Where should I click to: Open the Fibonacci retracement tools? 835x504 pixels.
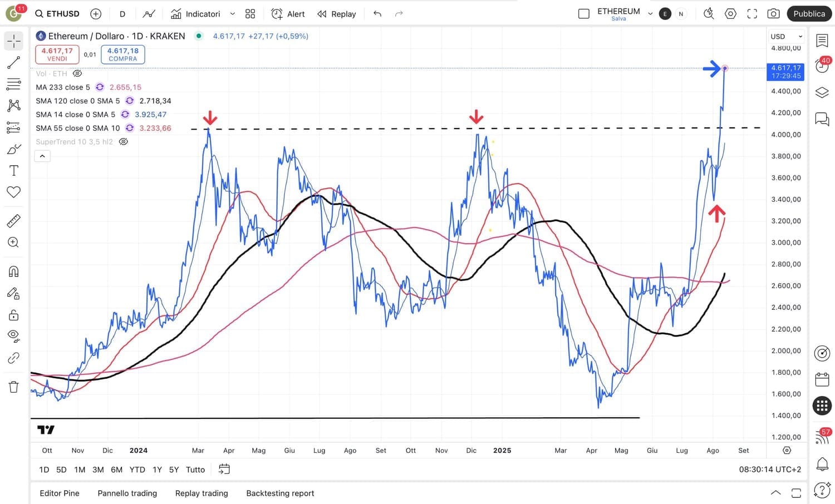(14, 85)
